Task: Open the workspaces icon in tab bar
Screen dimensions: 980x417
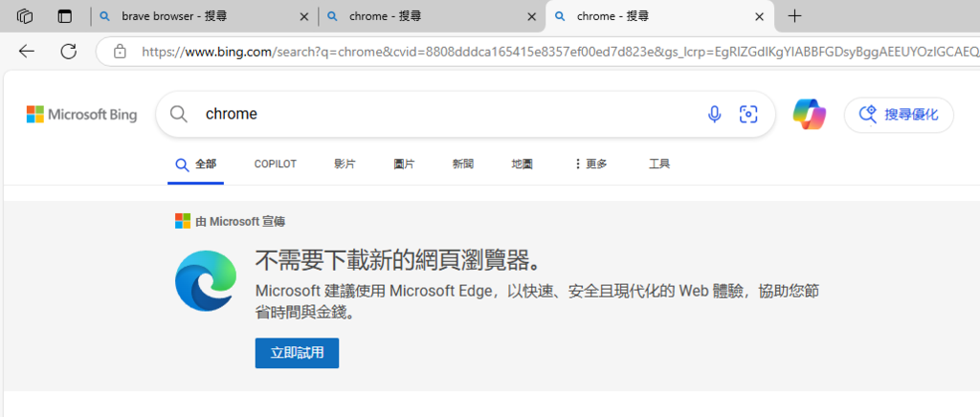Action: 25,16
